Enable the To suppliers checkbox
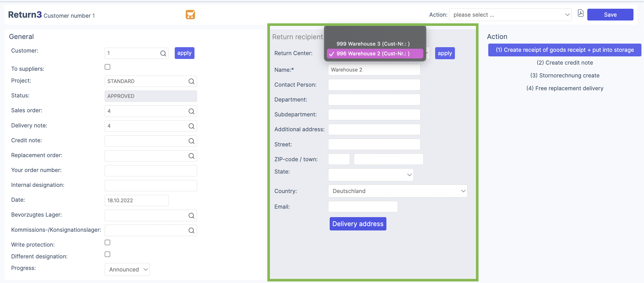This screenshot has height=283, width=644. pos(108,67)
